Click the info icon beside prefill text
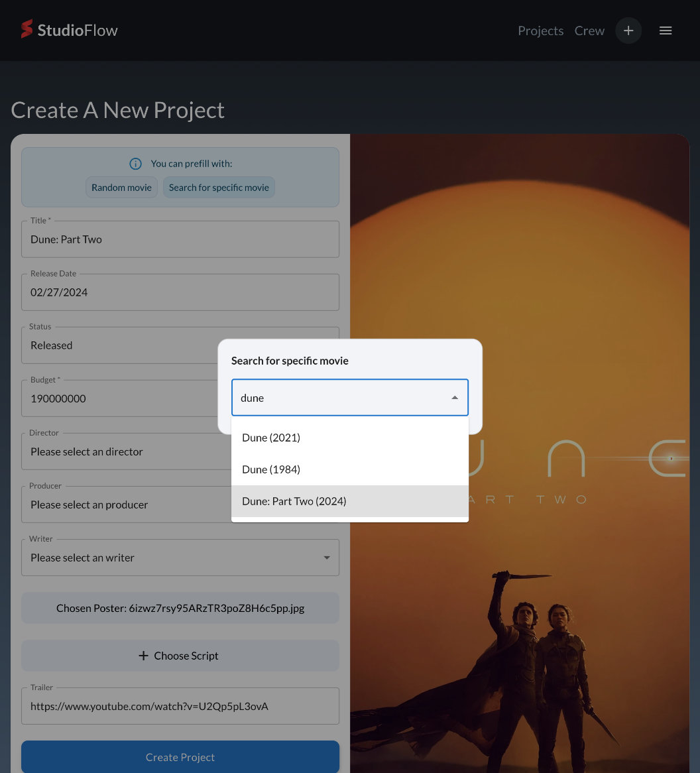This screenshot has height=773, width=700. click(x=135, y=164)
